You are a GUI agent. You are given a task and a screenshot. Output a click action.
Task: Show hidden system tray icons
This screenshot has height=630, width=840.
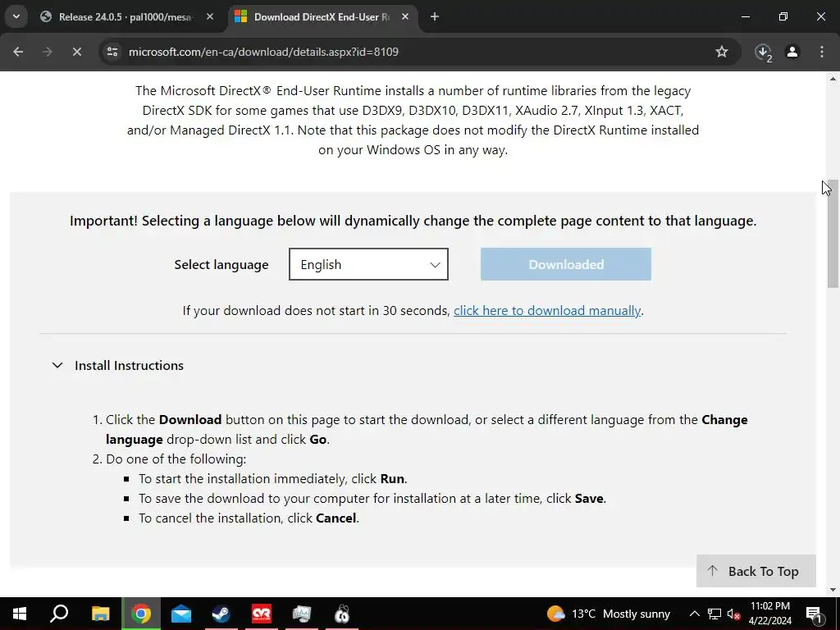(x=694, y=614)
